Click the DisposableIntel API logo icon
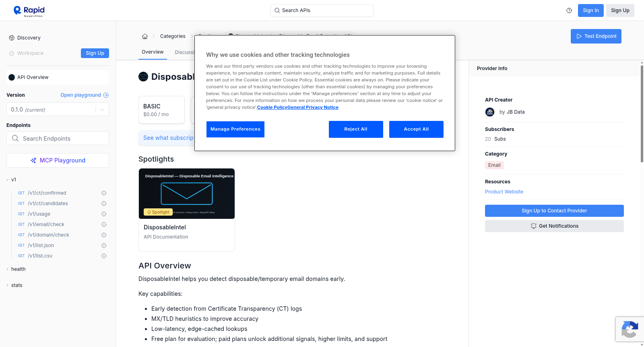The image size is (644, 347). pyautogui.click(x=143, y=77)
